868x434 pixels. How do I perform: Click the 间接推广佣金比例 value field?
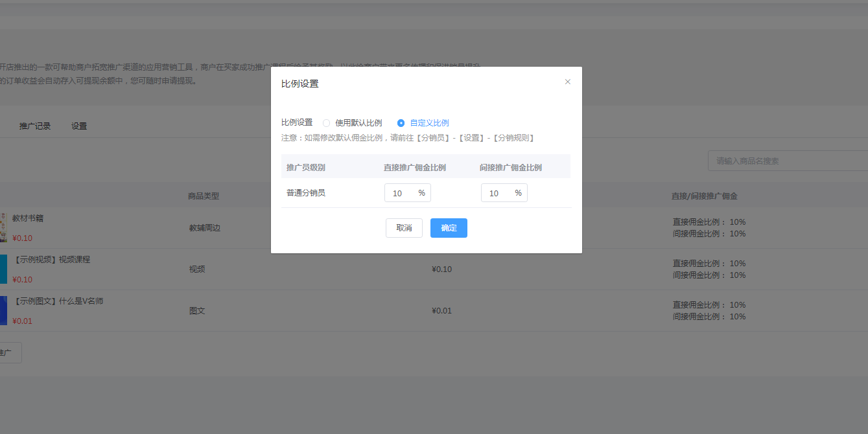coord(500,192)
